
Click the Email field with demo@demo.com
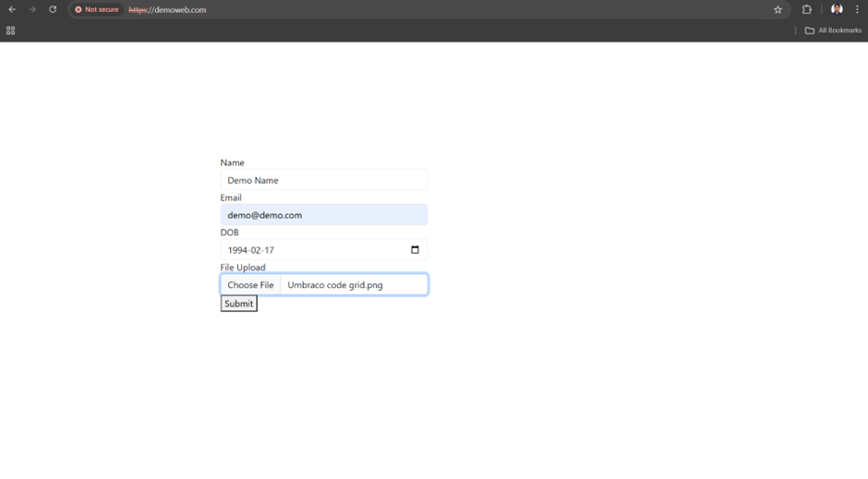323,215
